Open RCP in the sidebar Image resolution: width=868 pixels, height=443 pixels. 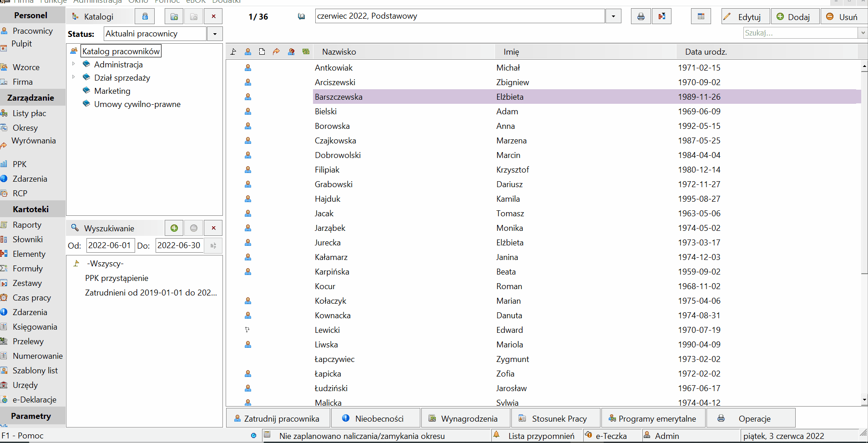(x=20, y=193)
